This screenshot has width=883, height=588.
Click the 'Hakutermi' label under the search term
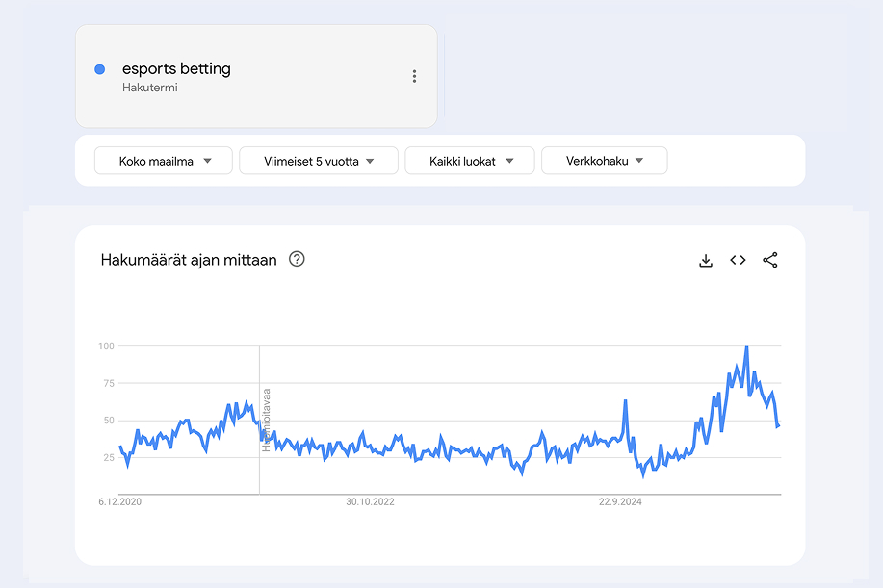click(150, 89)
